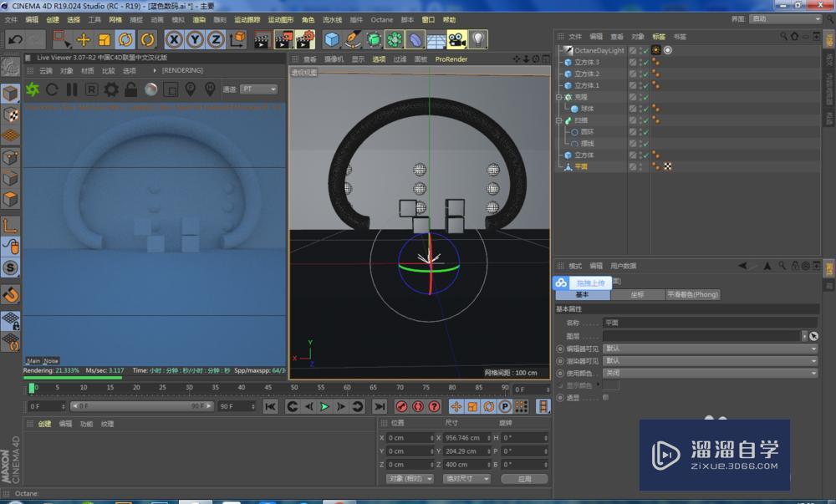Open the PT channel dropdown
The image size is (836, 504).
tap(258, 89)
